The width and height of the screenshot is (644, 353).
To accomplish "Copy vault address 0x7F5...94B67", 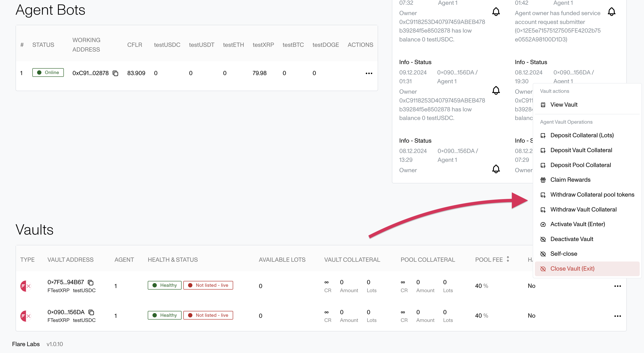I will (x=91, y=282).
